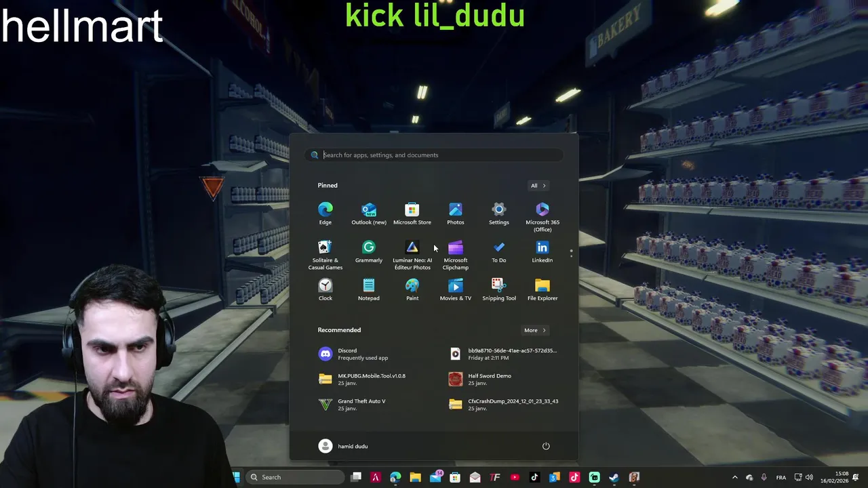
Task: Open Solitaire & Casual Games
Action: pos(325,255)
